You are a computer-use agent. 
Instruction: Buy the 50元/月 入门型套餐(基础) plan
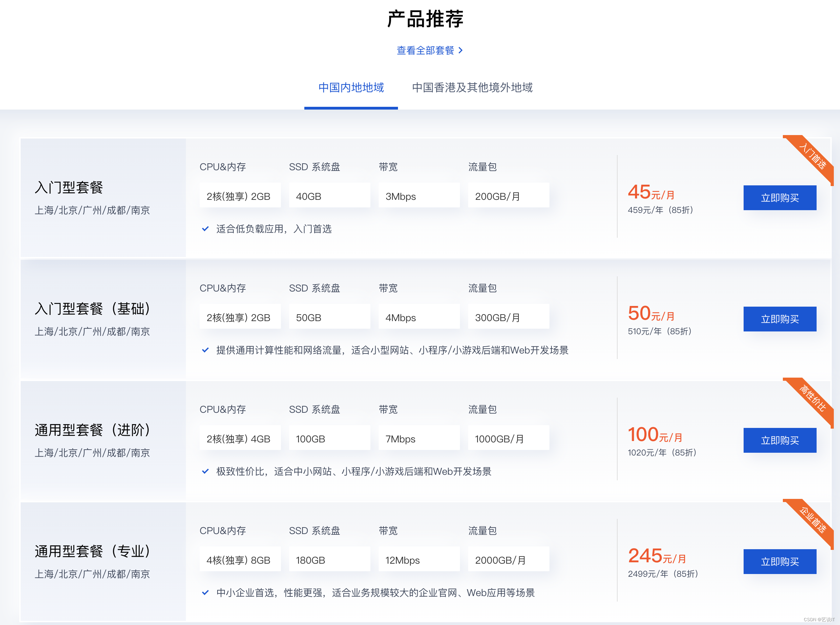779,319
